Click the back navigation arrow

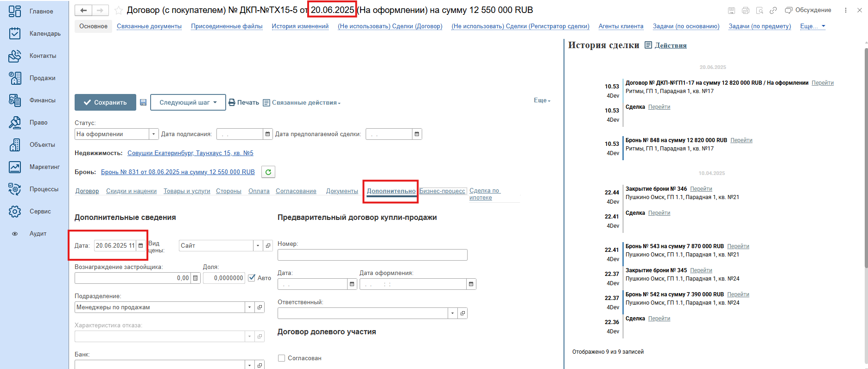[x=83, y=10]
